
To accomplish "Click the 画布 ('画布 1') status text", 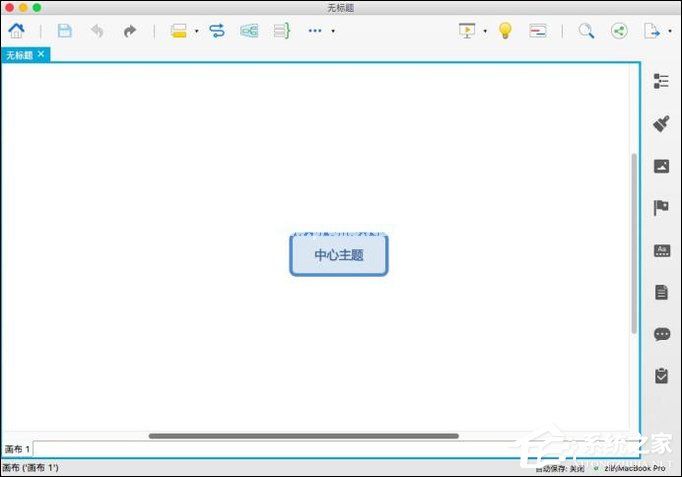I will pyautogui.click(x=30, y=468).
